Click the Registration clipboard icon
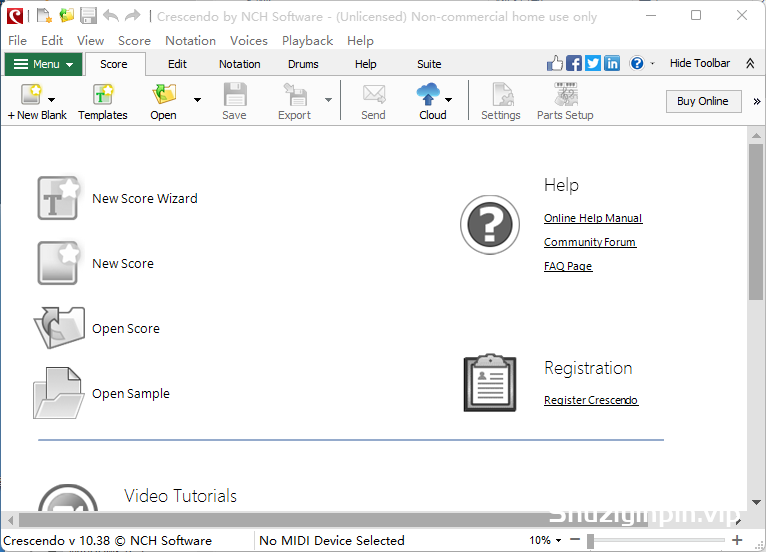 [489, 383]
